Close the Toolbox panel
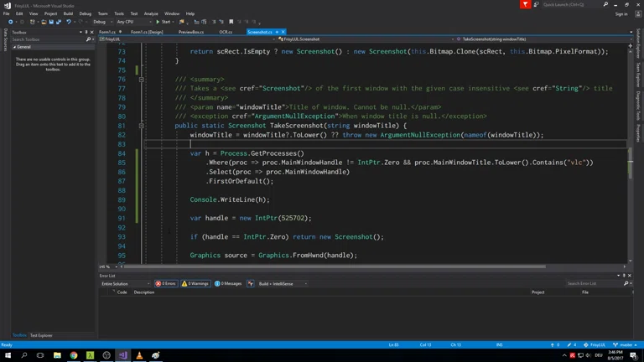Viewport: 644px width, 362px height. click(x=91, y=32)
